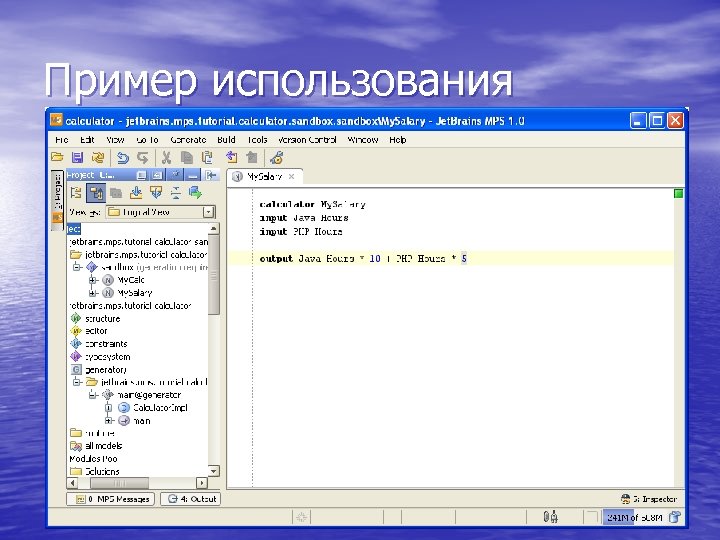Image resolution: width=720 pixels, height=540 pixels.
Task: Click the memory indicator 241M
Action: click(x=635, y=518)
